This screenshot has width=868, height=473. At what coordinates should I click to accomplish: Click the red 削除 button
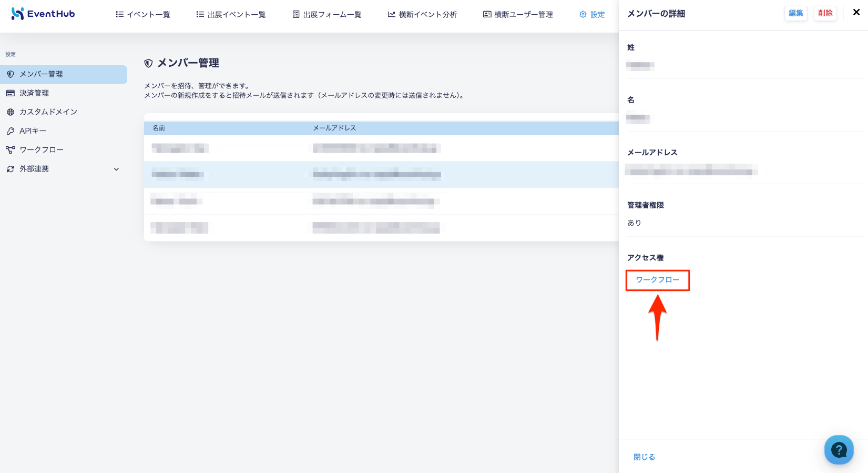(825, 13)
